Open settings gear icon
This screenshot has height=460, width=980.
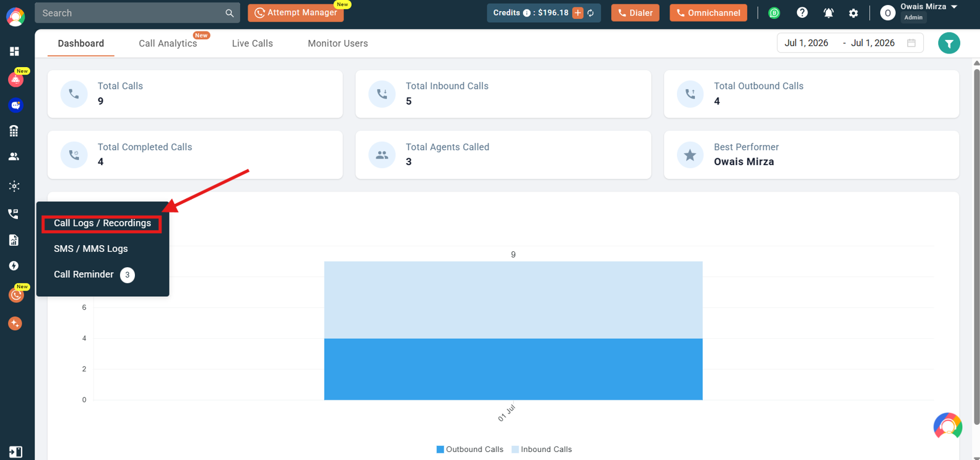coord(853,13)
